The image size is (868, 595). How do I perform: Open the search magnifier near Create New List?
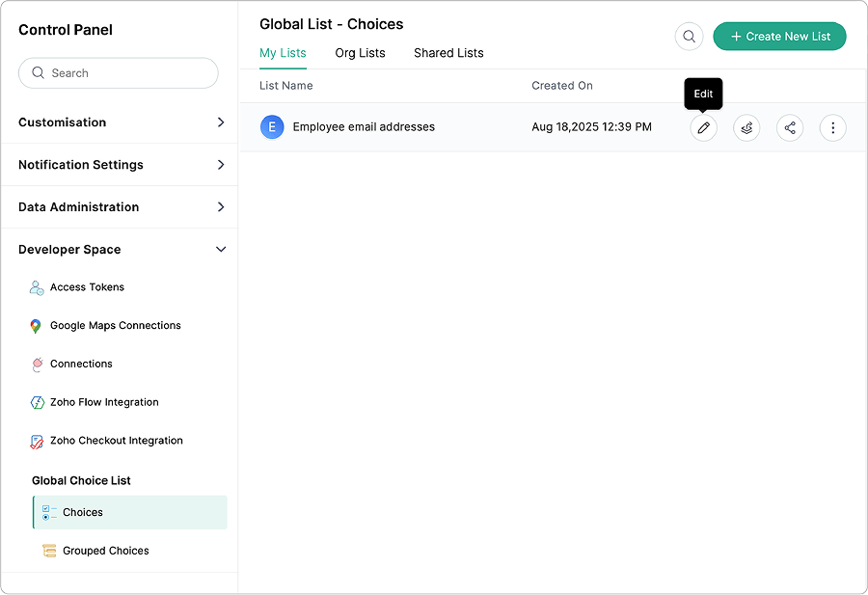[689, 36]
